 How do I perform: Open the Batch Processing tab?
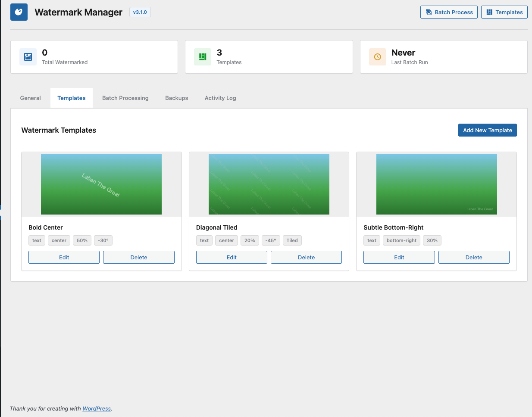point(125,98)
